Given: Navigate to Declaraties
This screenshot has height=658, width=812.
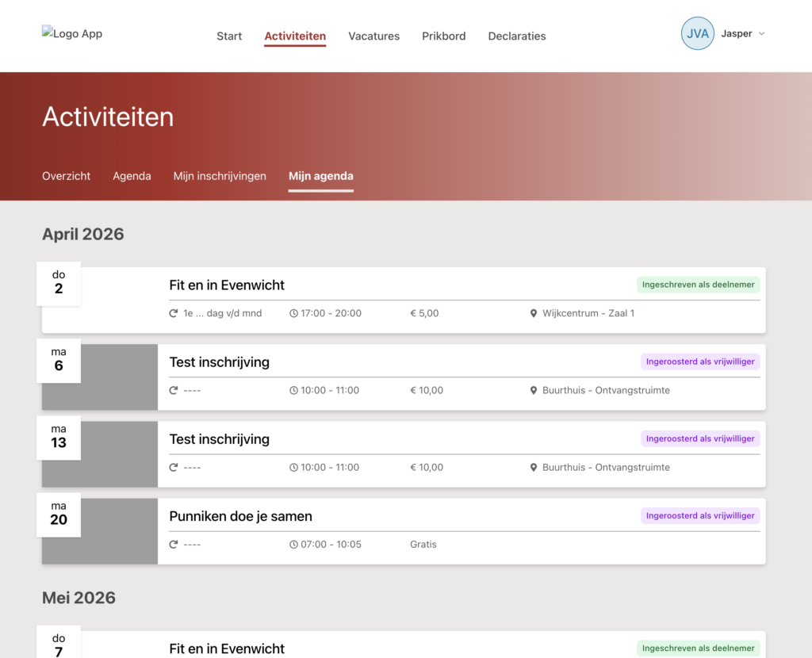Looking at the screenshot, I should tap(516, 36).
